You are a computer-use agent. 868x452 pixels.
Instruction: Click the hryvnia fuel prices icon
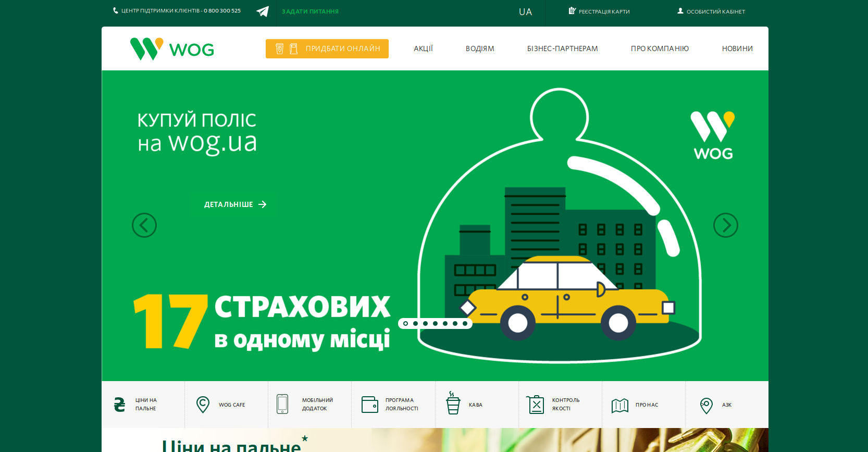[x=120, y=405]
